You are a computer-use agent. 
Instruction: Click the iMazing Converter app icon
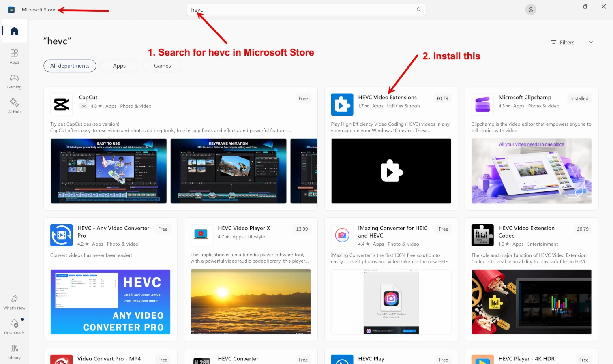(x=342, y=235)
